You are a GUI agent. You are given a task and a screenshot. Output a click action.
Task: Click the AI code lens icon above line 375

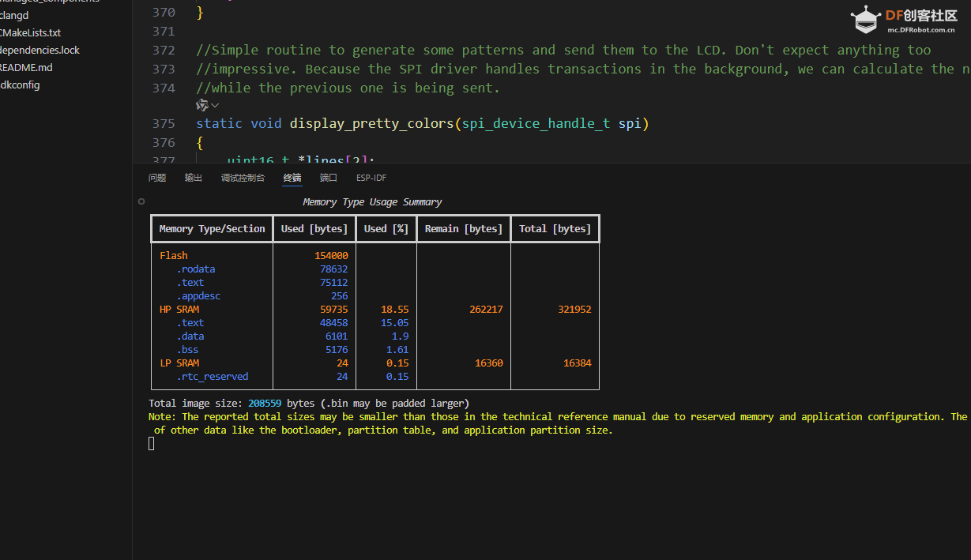(x=202, y=105)
